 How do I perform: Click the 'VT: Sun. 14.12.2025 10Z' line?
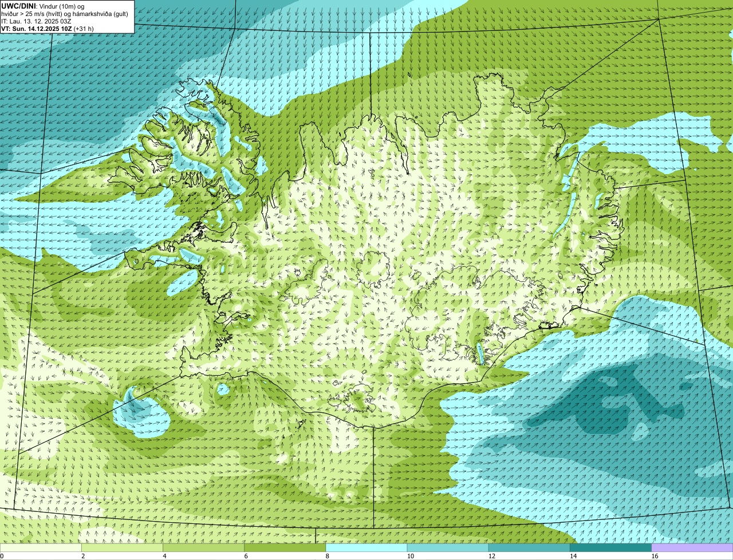[48, 29]
